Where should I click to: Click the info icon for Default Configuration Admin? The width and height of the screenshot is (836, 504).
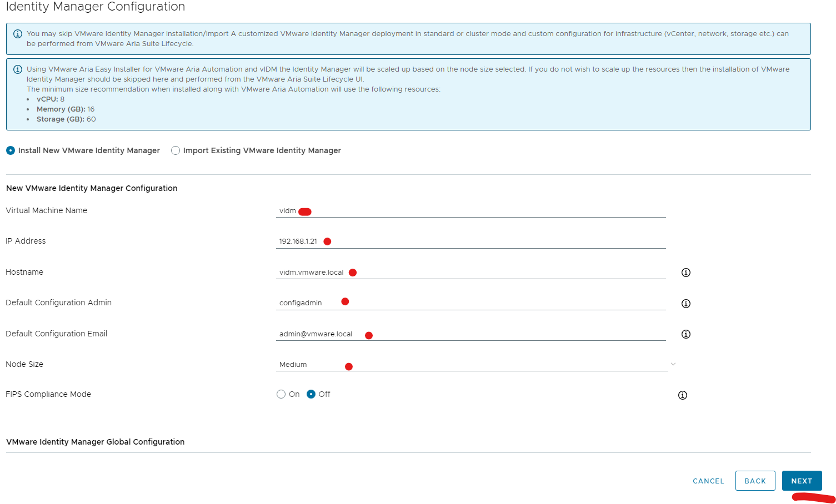[686, 304]
